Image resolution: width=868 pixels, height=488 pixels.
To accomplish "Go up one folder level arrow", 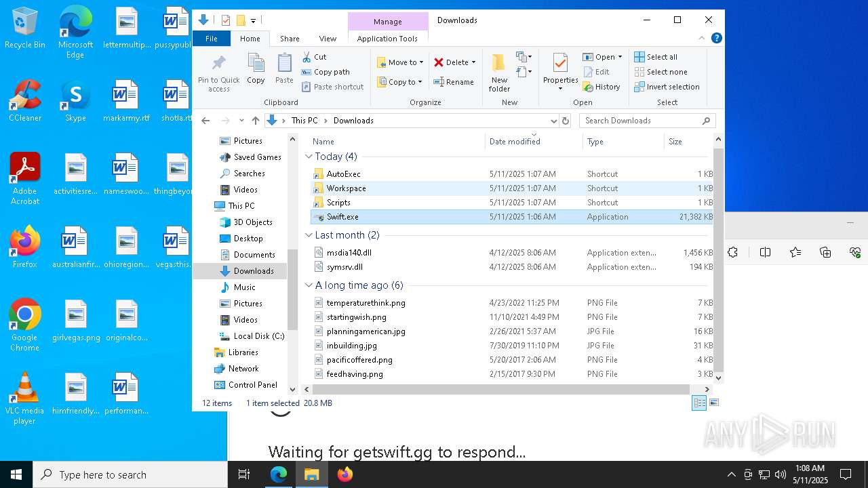I will click(x=255, y=121).
